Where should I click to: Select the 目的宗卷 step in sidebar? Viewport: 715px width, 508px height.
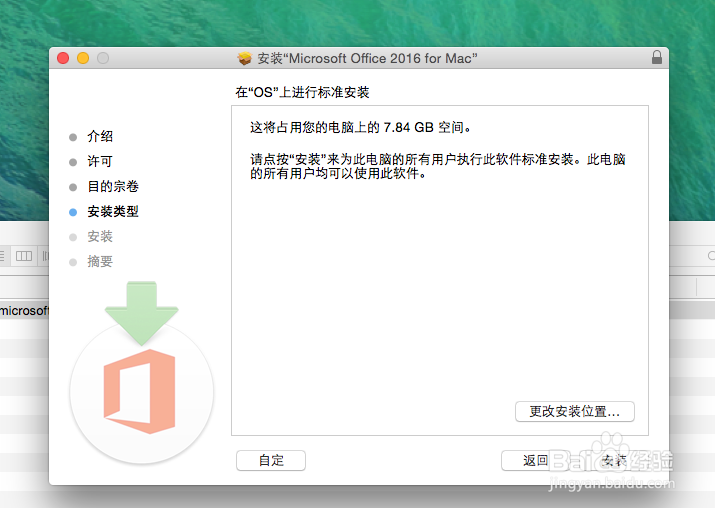pyautogui.click(x=113, y=187)
